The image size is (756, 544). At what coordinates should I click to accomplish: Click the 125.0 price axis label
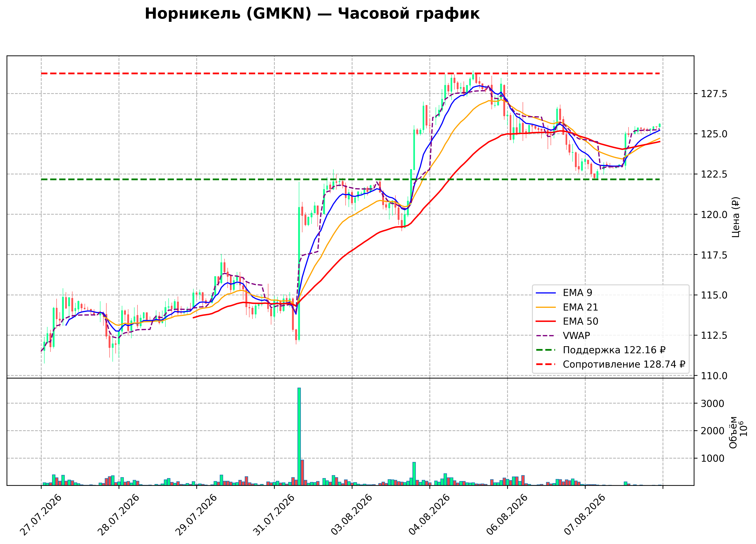(714, 134)
